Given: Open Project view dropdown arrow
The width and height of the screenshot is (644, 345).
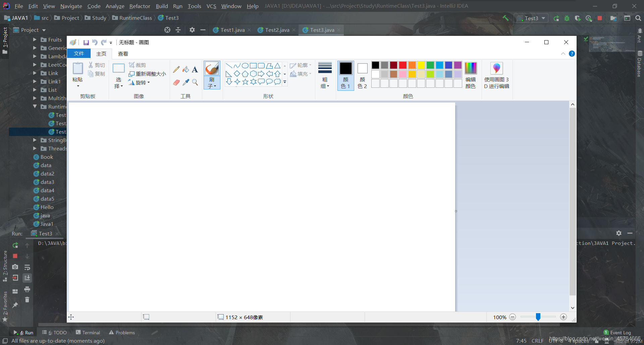Looking at the screenshot, I should 44,30.
